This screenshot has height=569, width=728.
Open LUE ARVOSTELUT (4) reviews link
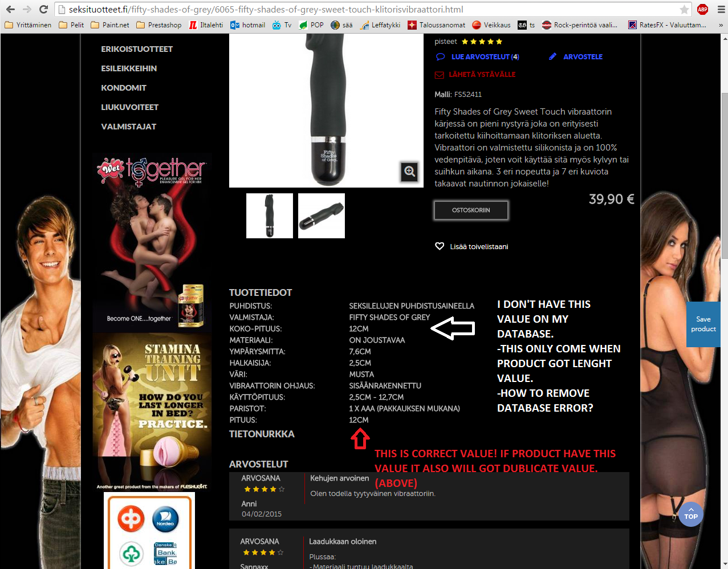click(478, 56)
